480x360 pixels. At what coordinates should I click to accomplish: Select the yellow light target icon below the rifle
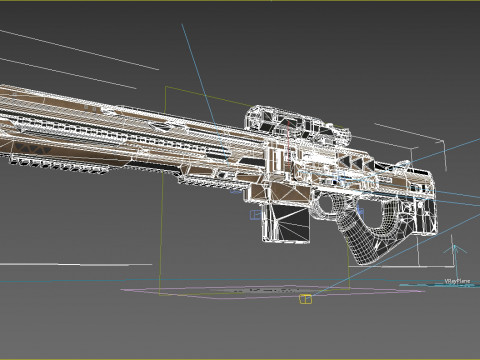306,299
